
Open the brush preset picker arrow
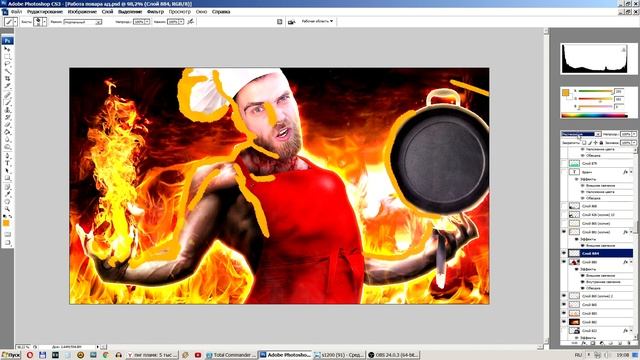tap(44, 22)
